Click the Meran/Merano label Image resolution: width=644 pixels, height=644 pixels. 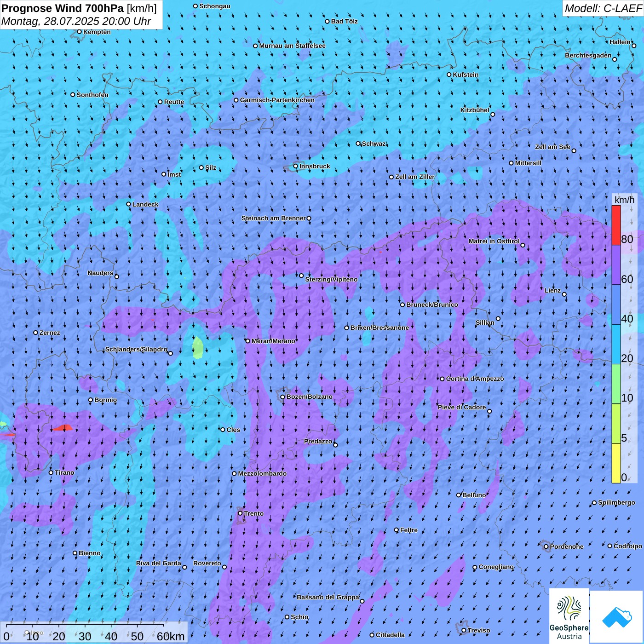273,341
